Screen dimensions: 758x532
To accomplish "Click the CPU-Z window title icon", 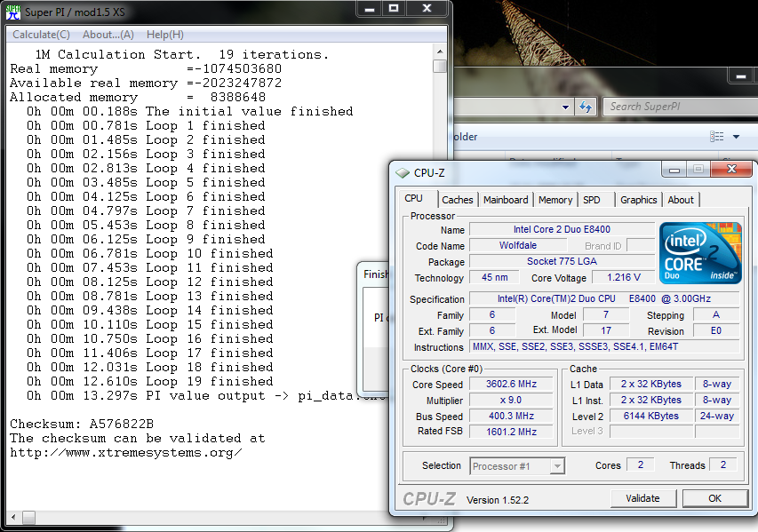I will click(x=403, y=172).
